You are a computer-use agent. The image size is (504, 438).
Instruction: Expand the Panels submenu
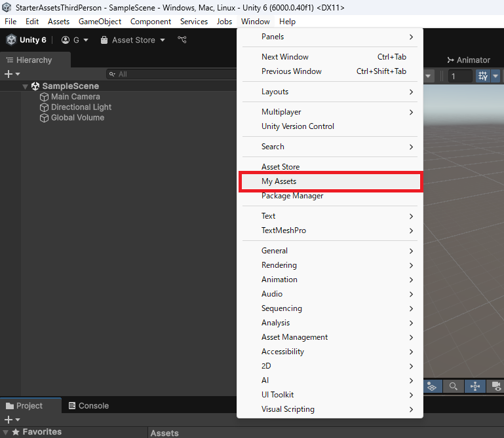pos(330,37)
